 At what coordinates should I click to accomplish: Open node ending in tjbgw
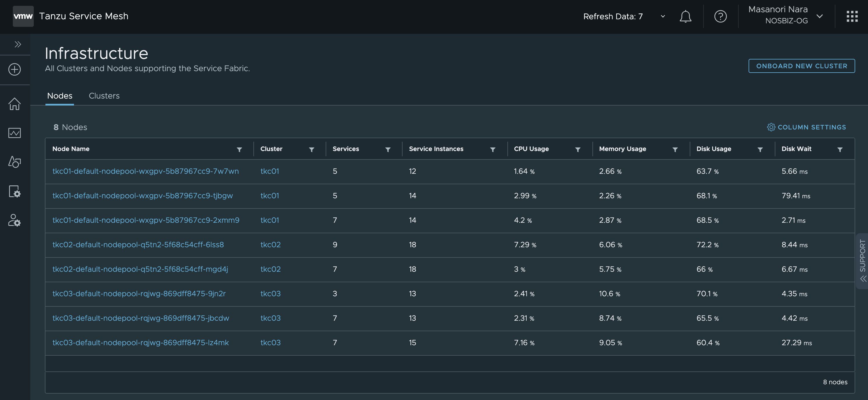142,196
